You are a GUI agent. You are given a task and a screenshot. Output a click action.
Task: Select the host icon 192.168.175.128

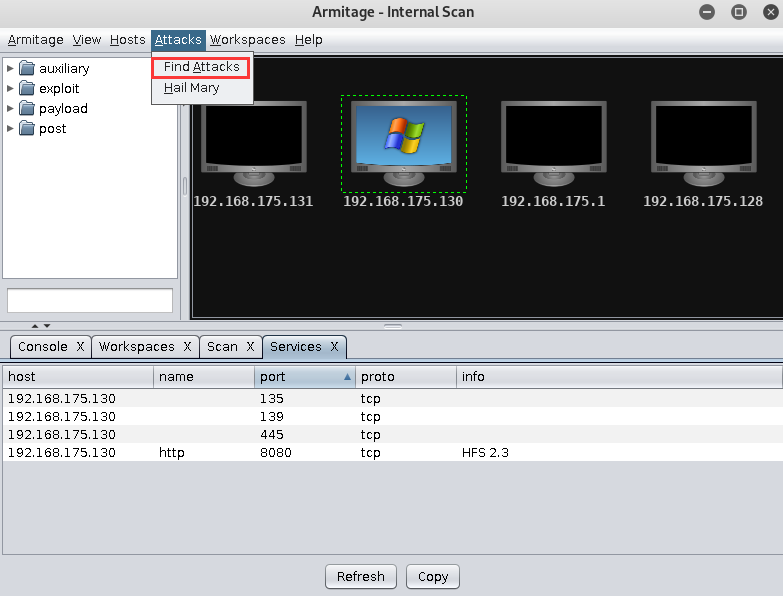703,145
